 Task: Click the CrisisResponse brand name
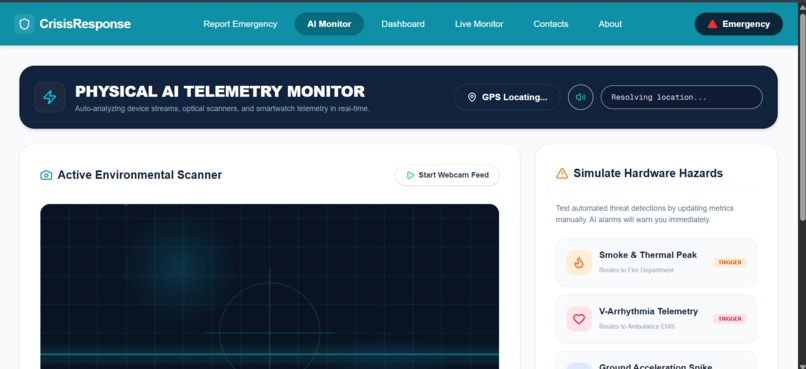tap(85, 24)
